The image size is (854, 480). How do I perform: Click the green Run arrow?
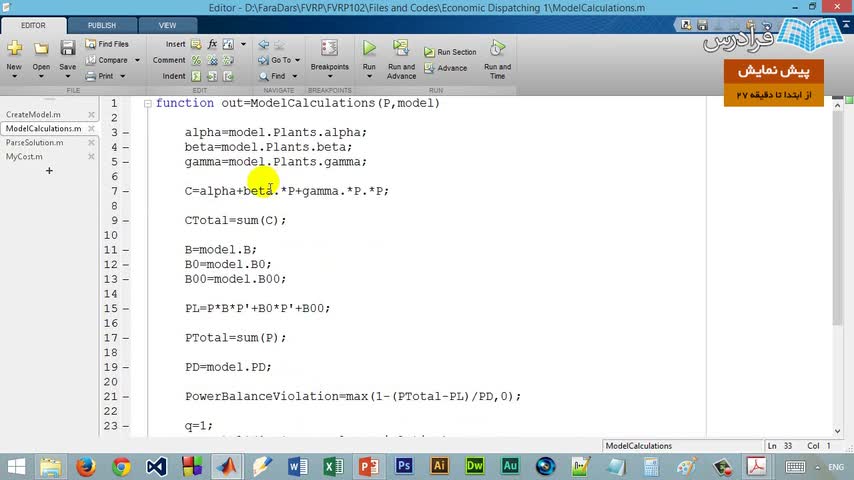pyautogui.click(x=369, y=48)
